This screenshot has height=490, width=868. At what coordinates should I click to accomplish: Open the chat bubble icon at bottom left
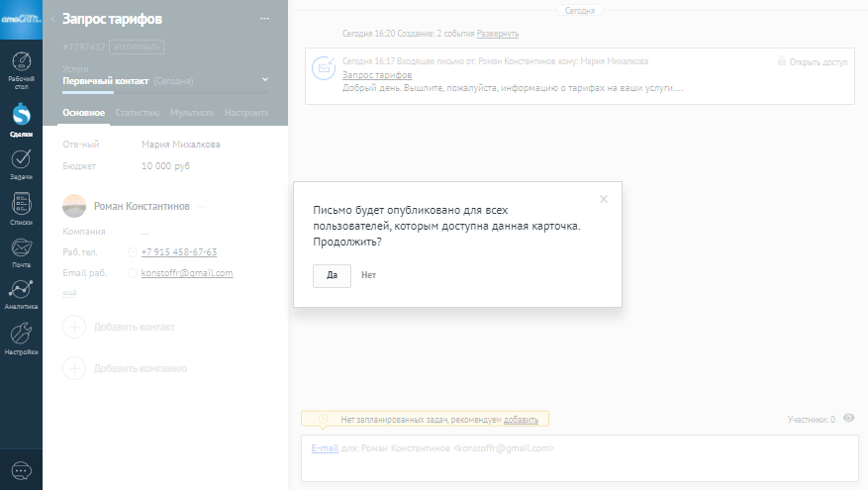(21, 470)
